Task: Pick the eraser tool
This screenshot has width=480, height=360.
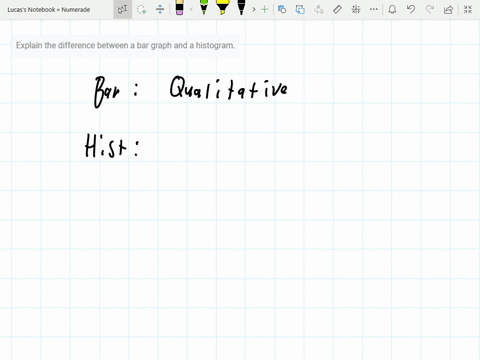Action: [x=179, y=8]
